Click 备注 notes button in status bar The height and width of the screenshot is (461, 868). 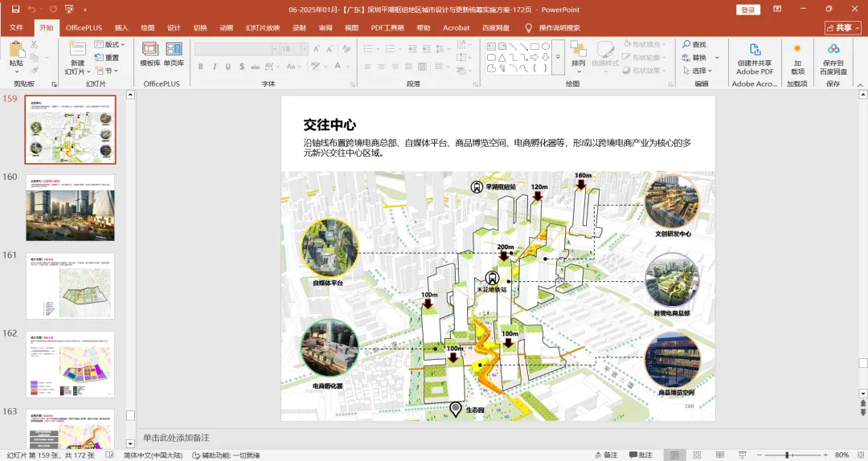[606, 455]
